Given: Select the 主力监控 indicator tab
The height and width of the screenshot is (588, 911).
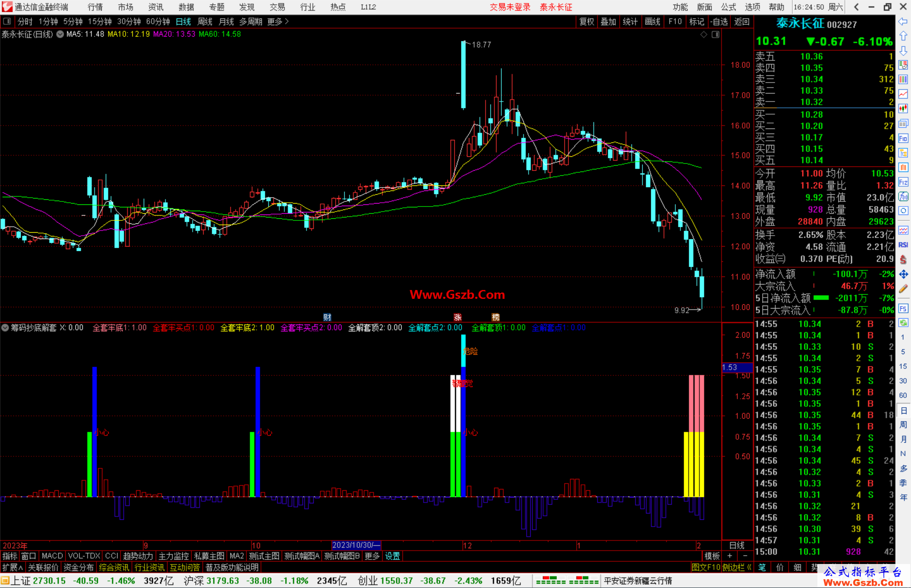Looking at the screenshot, I should click(x=173, y=556).
